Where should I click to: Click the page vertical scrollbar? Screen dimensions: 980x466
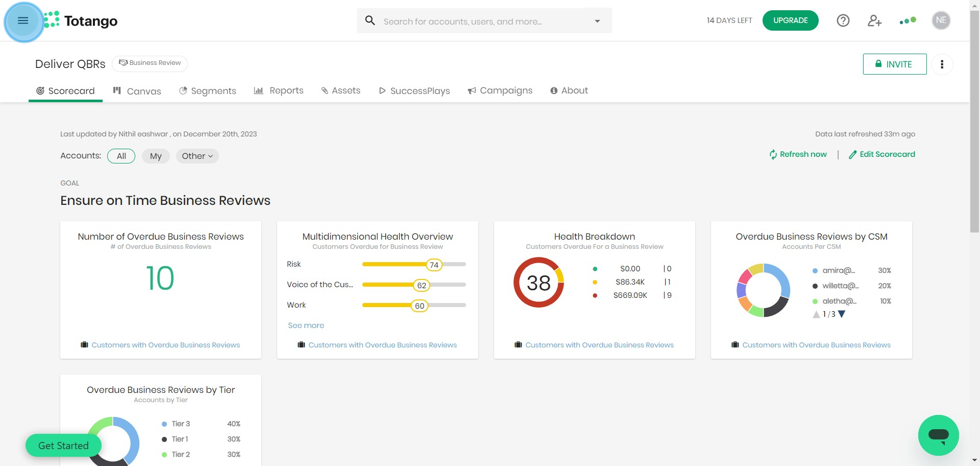(x=974, y=122)
